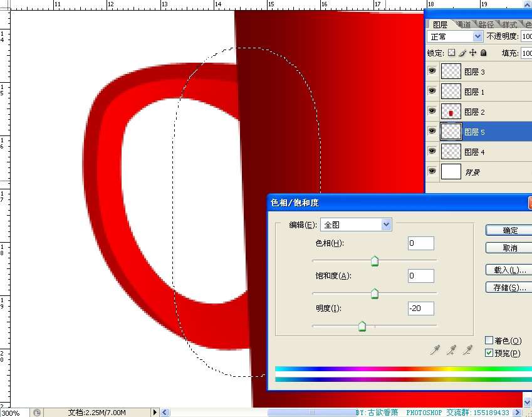Viewport: 532px width, 417px height.
Task: Toggle visibility of the 背景 layer
Action: click(x=432, y=171)
